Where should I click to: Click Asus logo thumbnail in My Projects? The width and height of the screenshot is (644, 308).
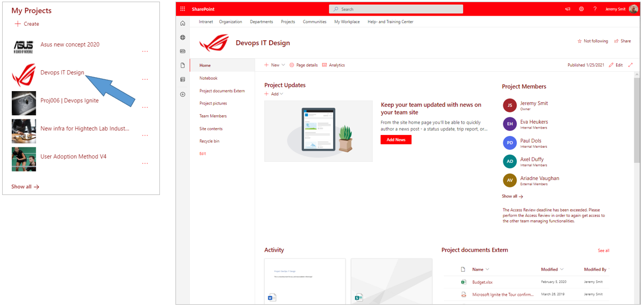point(24,48)
